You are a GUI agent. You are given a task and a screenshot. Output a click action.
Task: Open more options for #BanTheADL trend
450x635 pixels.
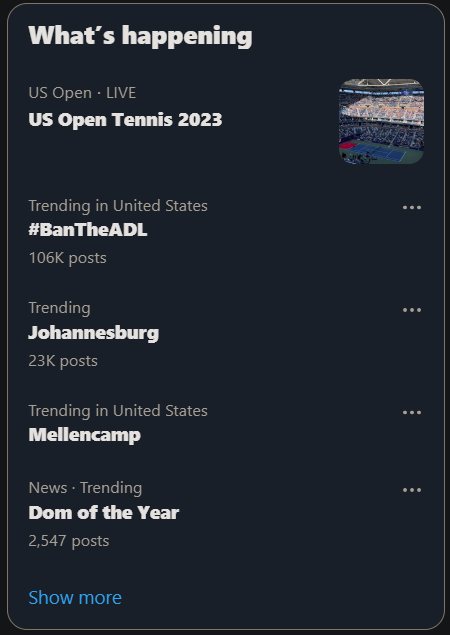tap(412, 207)
